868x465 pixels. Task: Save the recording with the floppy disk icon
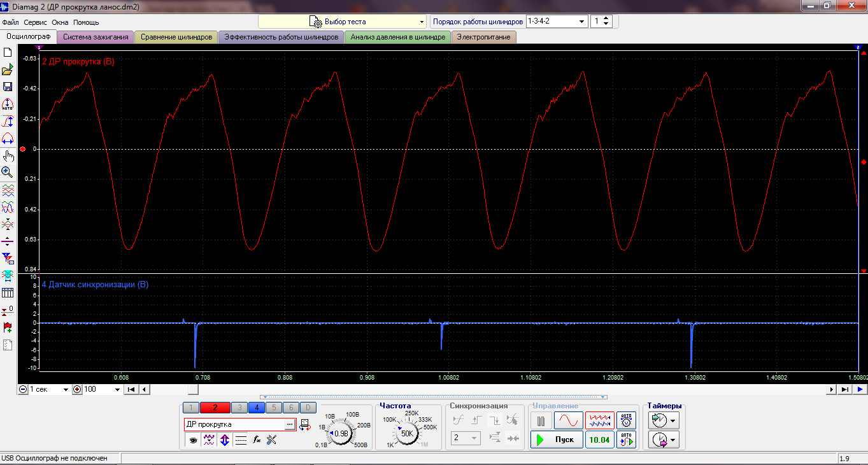pyautogui.click(x=8, y=87)
